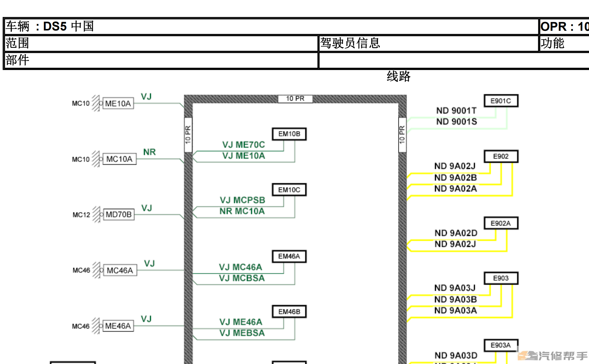Viewport: 589px width, 364px height.
Task: Select the EM10B splice box
Action: (x=289, y=134)
